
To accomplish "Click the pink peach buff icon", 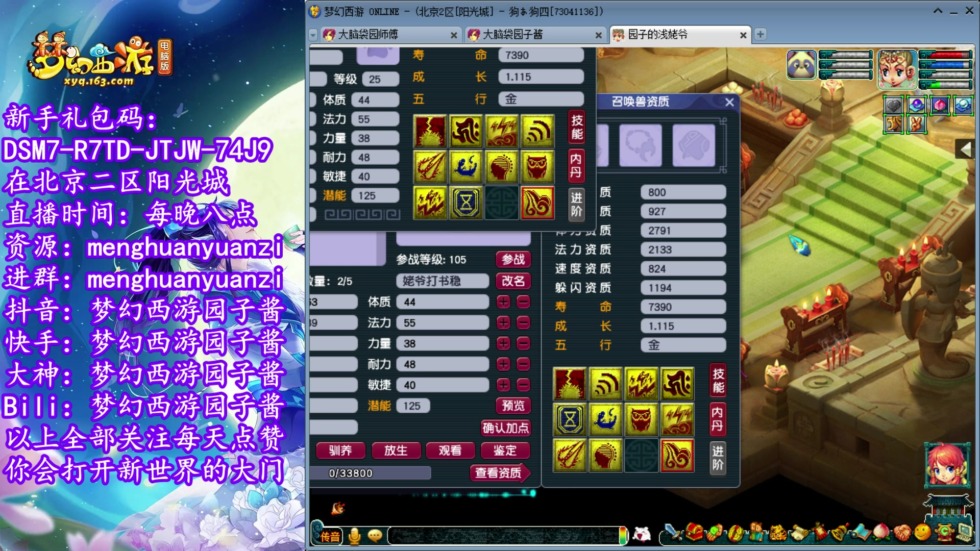I will (940, 106).
